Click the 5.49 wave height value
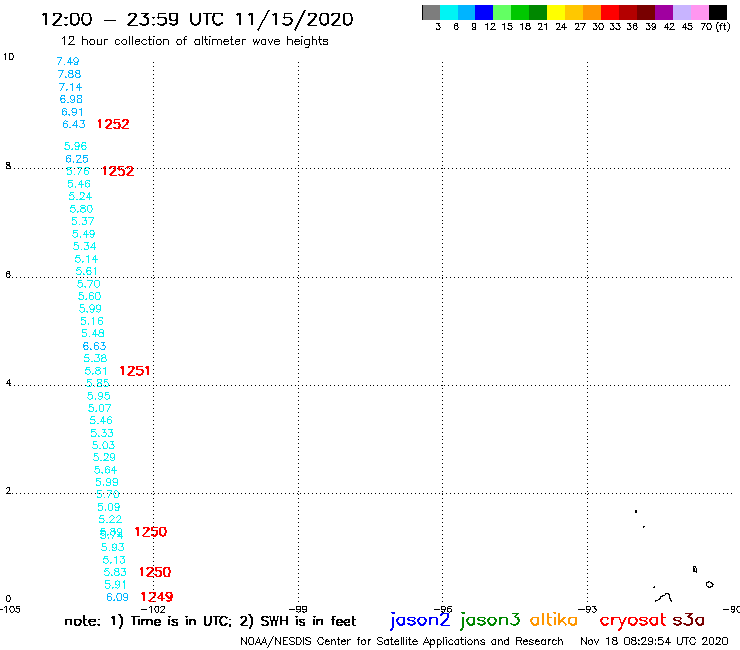 pos(84,234)
